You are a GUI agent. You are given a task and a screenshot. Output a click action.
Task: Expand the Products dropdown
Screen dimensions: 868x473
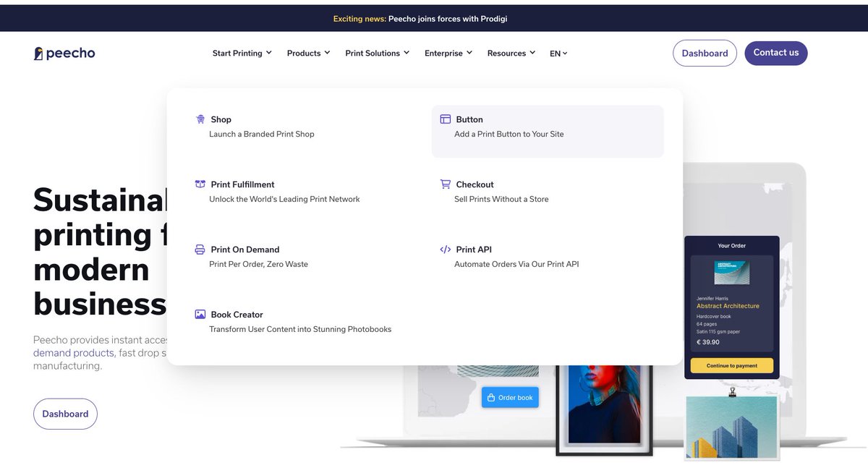tap(308, 54)
